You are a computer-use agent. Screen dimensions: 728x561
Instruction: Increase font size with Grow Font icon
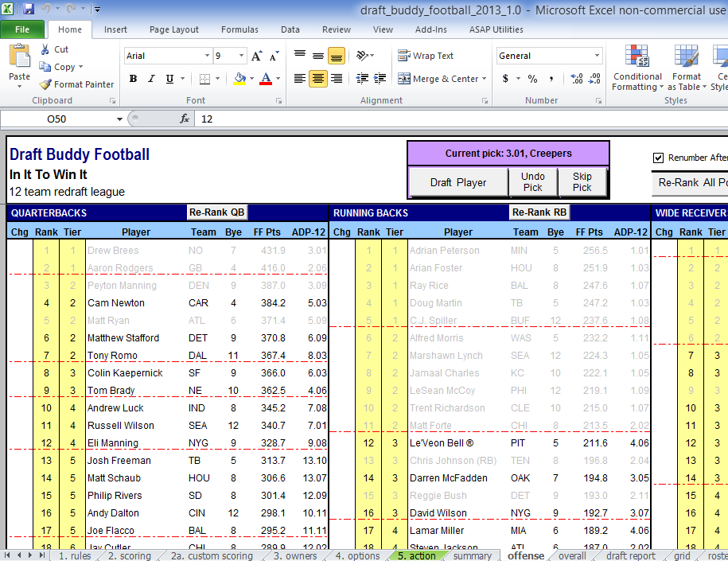coord(256,56)
